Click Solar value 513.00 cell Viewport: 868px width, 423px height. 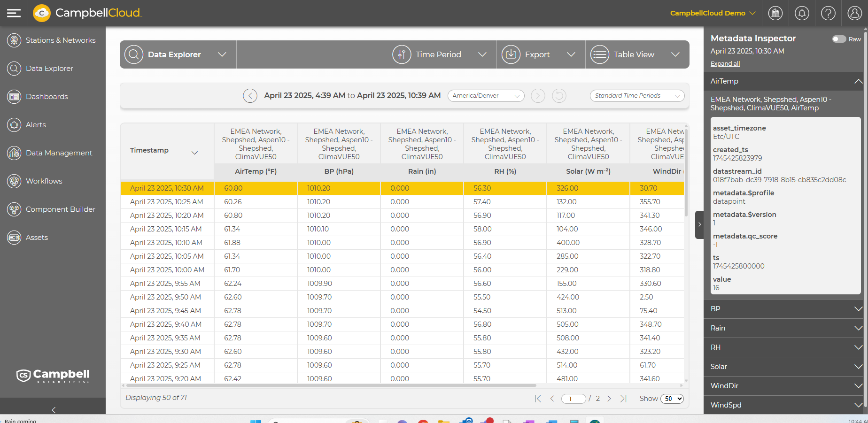point(566,311)
